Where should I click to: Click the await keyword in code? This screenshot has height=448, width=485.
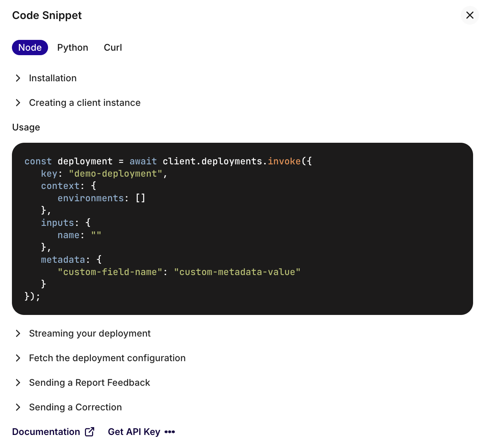click(x=143, y=161)
